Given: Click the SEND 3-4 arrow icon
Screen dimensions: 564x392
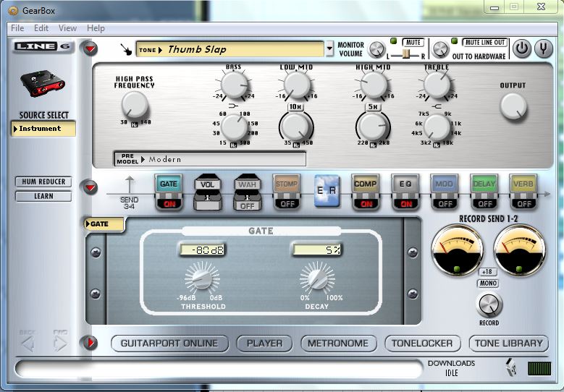Looking at the screenshot, I should point(130,184).
